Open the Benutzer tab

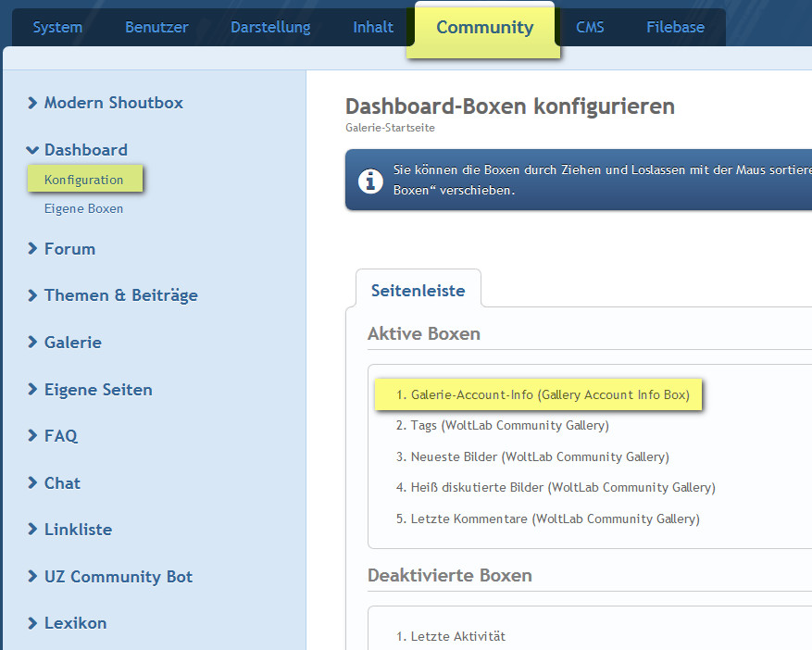click(x=156, y=27)
